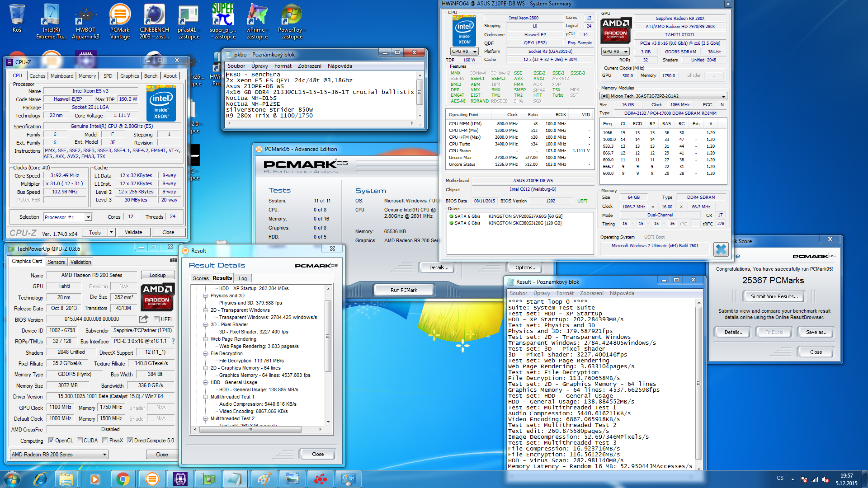The width and height of the screenshot is (868, 488).
Task: Click Result Details horizontal scrollbar thumb
Action: pos(250,430)
